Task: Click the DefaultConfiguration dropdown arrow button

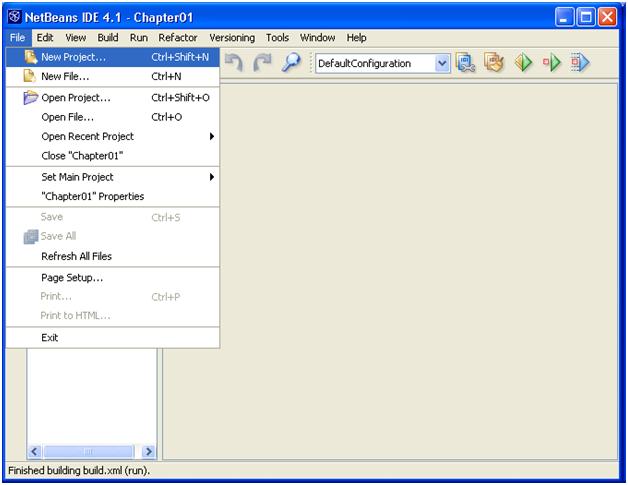Action: click(442, 63)
